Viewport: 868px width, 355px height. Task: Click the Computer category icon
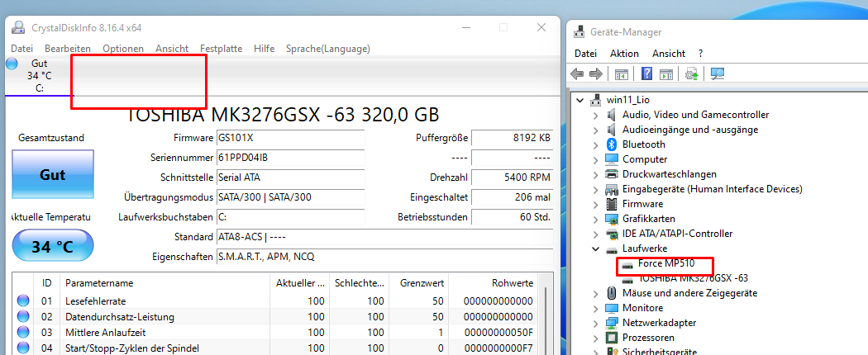[x=612, y=159]
